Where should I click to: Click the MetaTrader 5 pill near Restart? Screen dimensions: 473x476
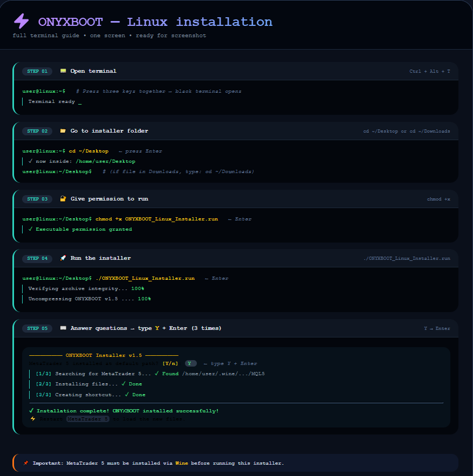click(88, 419)
